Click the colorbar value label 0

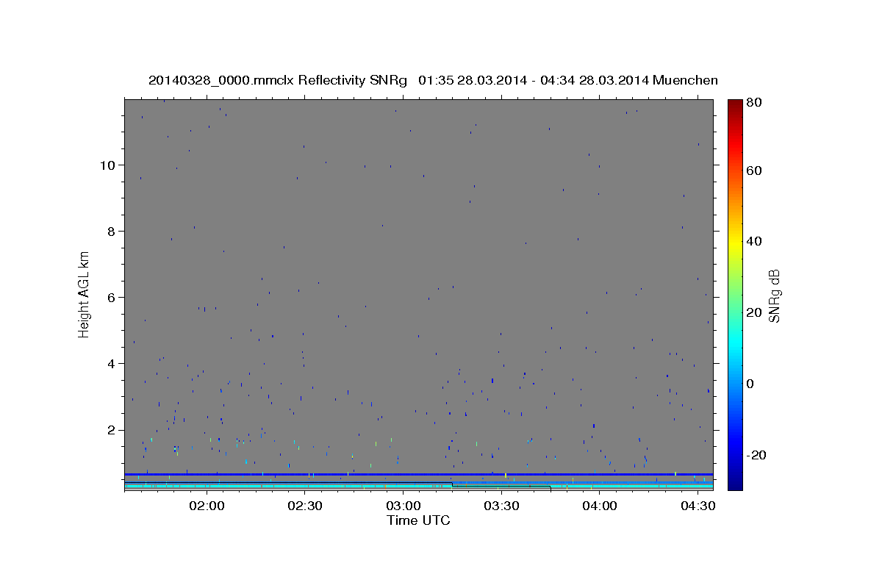coord(750,384)
